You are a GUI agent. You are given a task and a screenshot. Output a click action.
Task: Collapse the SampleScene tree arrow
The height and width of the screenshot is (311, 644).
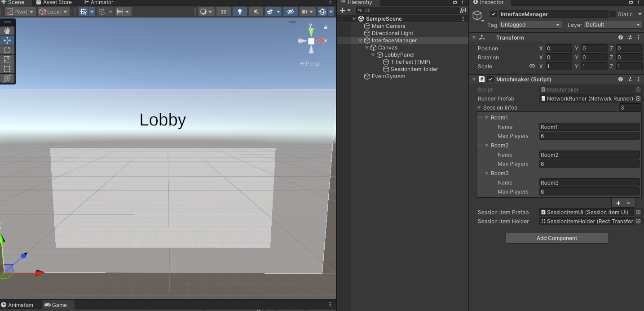354,19
